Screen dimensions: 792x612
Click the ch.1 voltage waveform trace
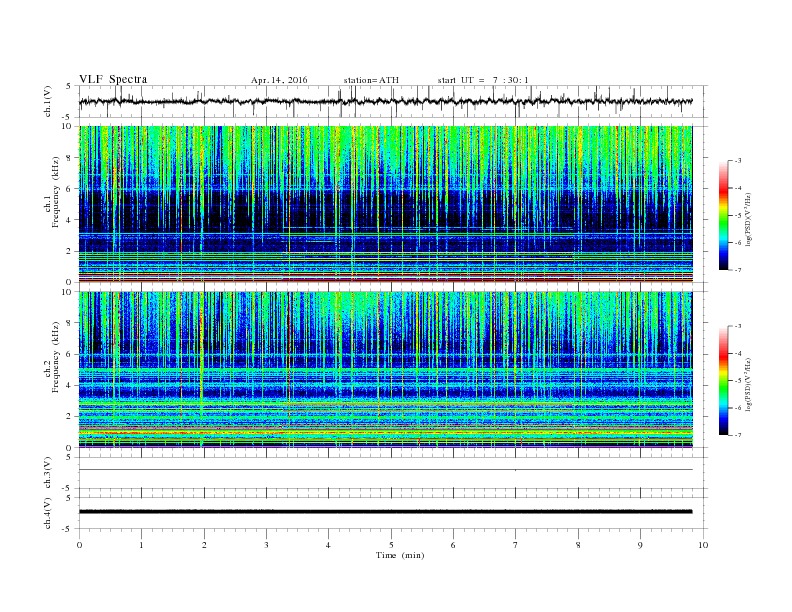pyautogui.click(x=385, y=101)
